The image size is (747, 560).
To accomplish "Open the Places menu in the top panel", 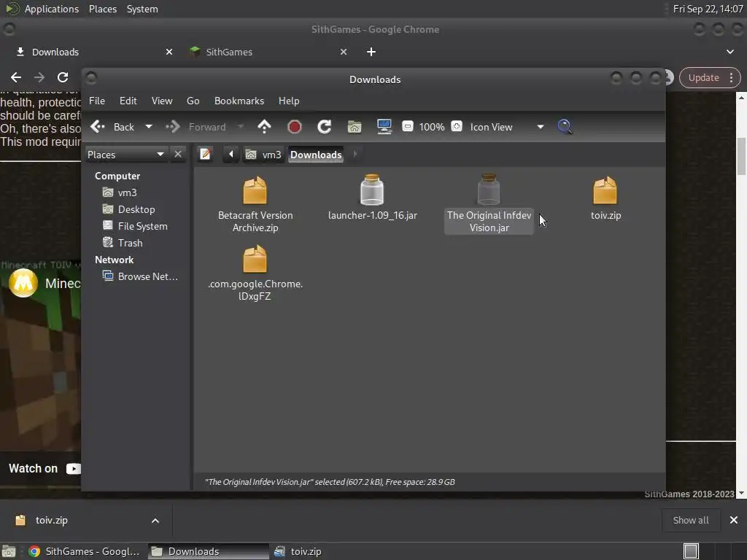I will [102, 9].
